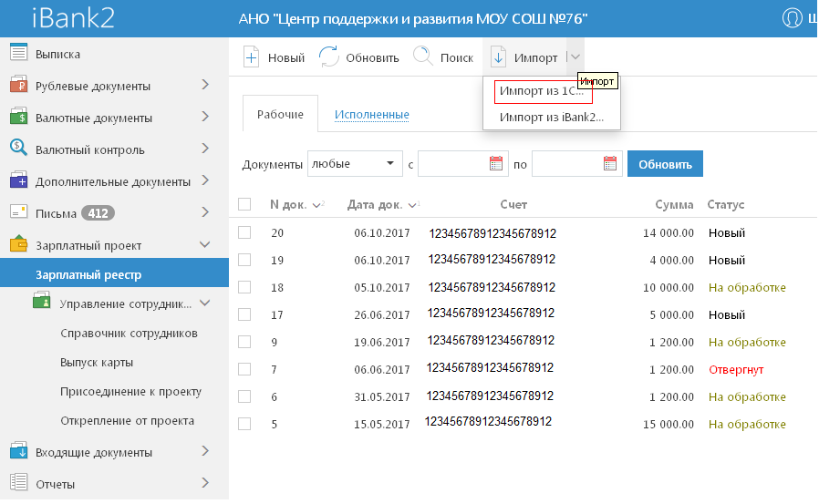Click the Валютные документы currency icon
The width and height of the screenshot is (819, 504).
coord(18,118)
